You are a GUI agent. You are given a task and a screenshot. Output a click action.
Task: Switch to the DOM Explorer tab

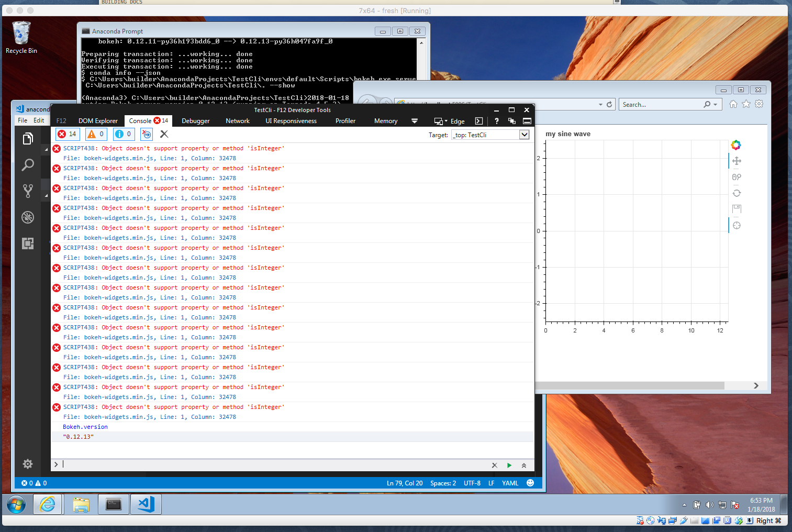(x=98, y=121)
